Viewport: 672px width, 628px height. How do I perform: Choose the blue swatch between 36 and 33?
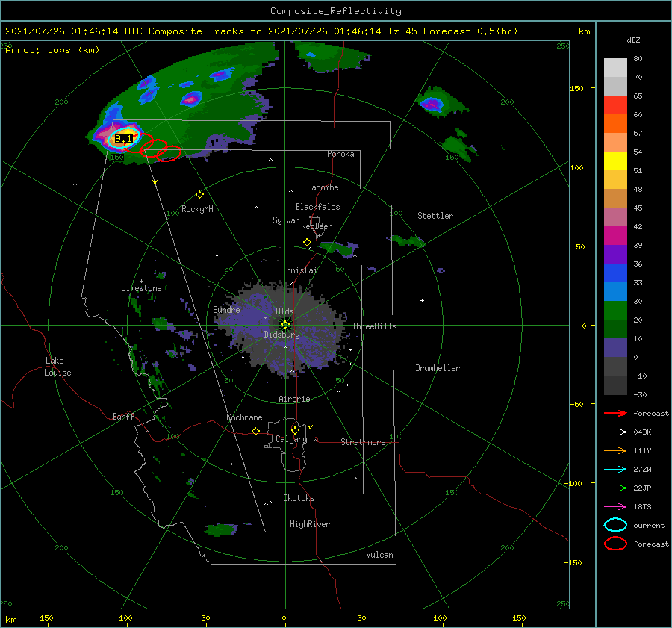[615, 273]
